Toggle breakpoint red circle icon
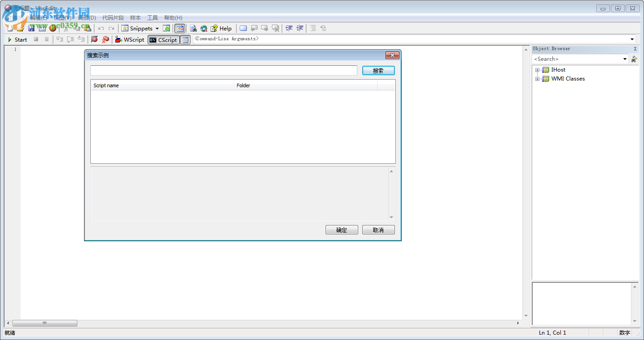The image size is (644, 340). (x=94, y=39)
